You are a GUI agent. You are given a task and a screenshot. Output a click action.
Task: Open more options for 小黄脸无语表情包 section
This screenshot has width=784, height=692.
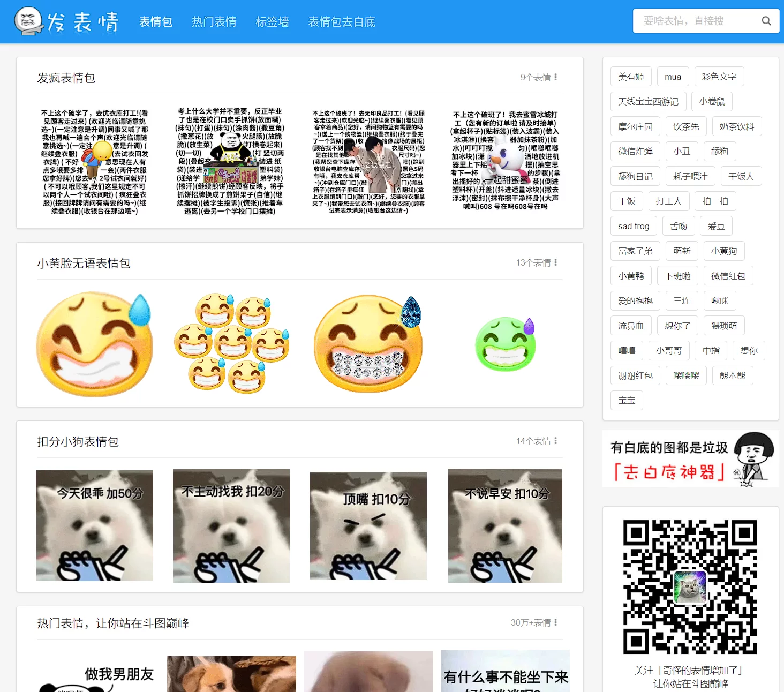(555, 262)
